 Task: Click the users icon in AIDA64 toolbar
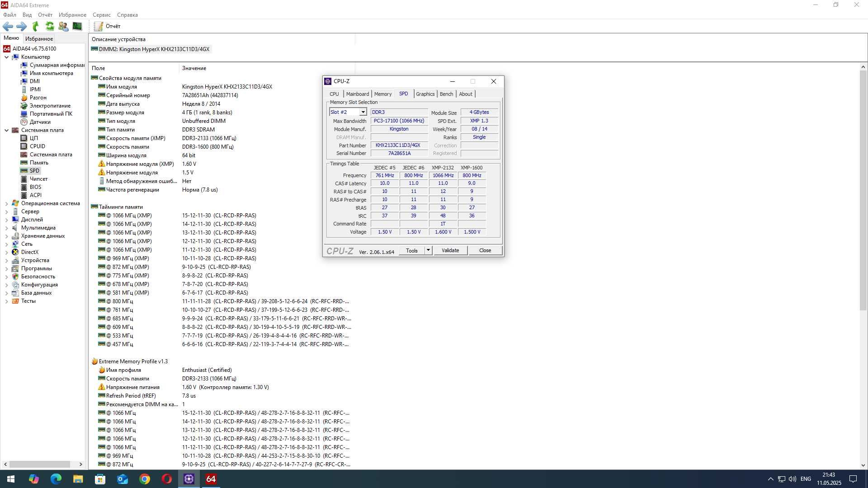pyautogui.click(x=63, y=26)
